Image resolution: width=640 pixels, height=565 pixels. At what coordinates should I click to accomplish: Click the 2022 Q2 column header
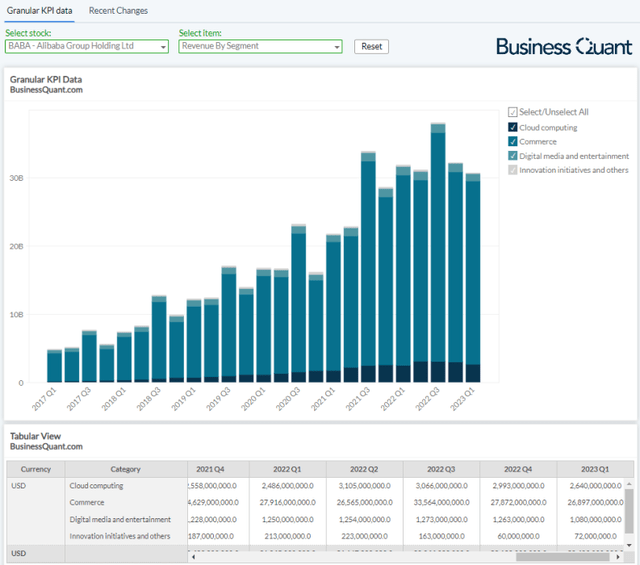tap(364, 469)
